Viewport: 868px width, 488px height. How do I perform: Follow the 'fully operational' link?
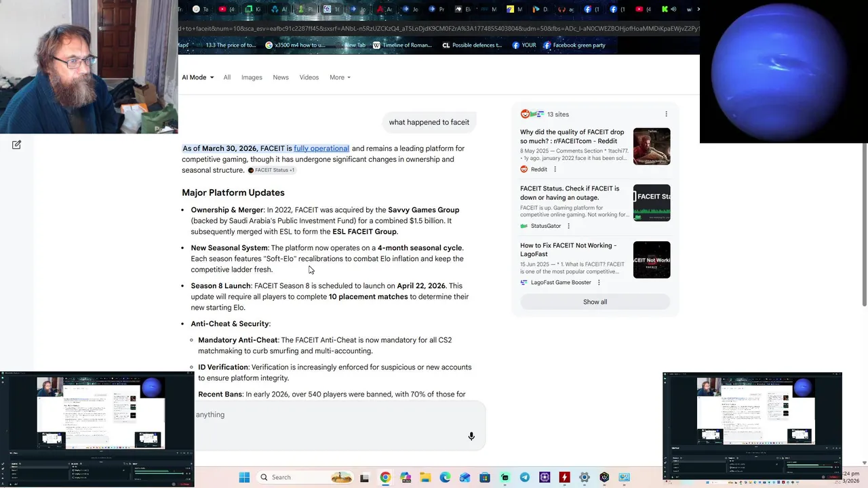[x=321, y=148]
